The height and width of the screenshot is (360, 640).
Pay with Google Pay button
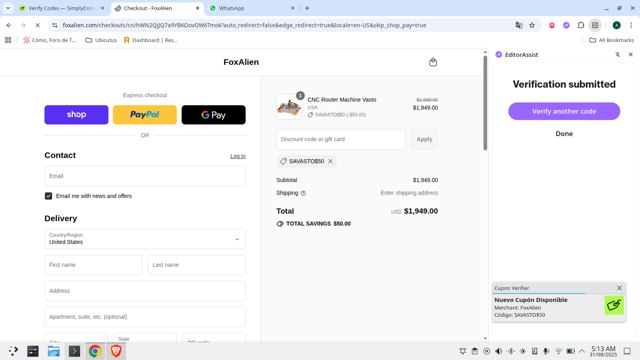213,115
